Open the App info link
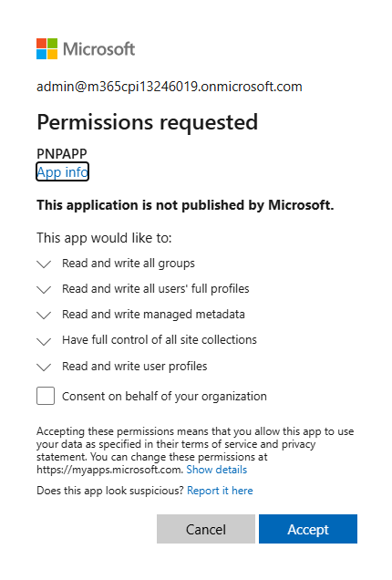 (63, 172)
